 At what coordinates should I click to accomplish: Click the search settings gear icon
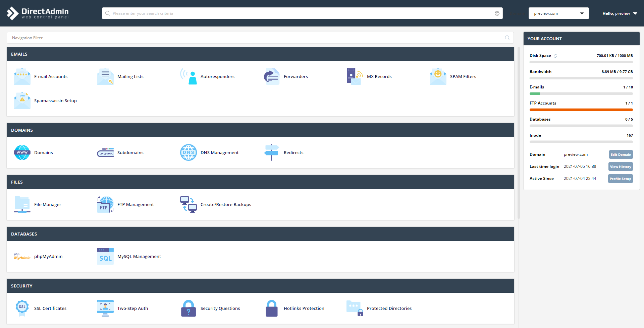[x=497, y=13]
